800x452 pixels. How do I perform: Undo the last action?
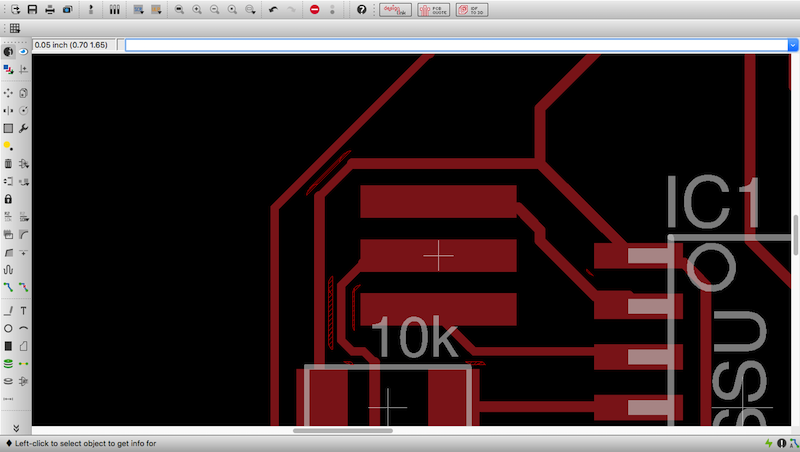(x=273, y=10)
